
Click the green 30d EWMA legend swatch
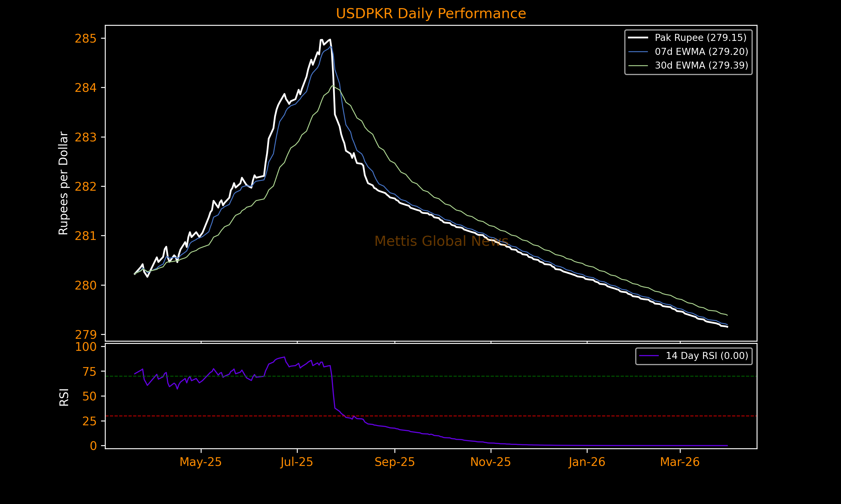tap(638, 66)
